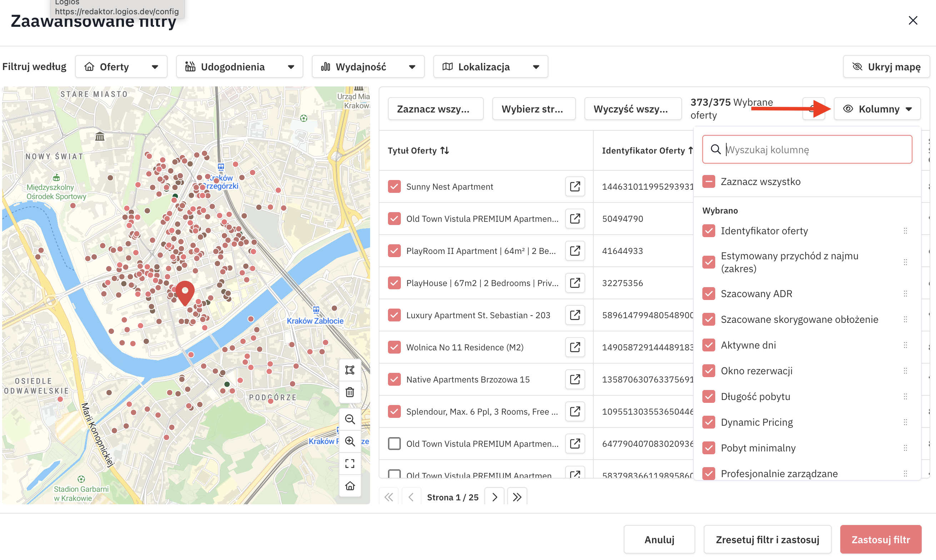Focus the Wyszukaj kolumnę search field
This screenshot has height=560, width=936.
(807, 149)
